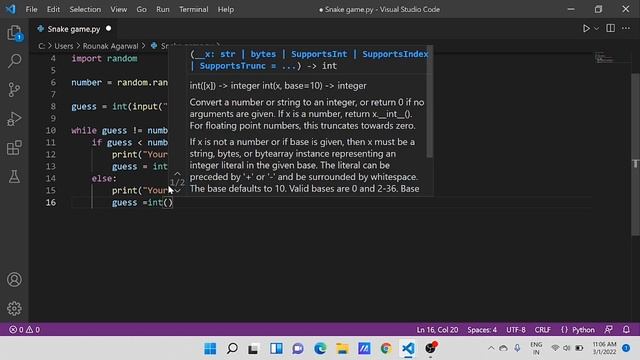Open the Extensions view
Screen dimensions: 640x360
pyautogui.click(x=14, y=148)
